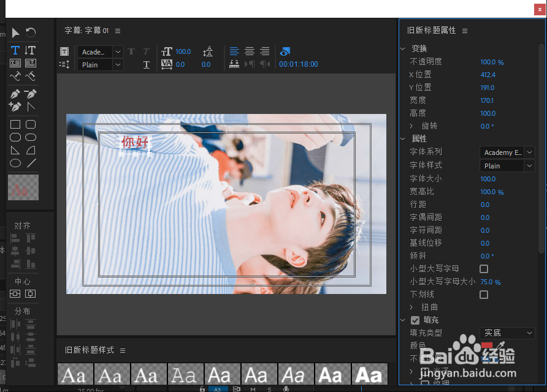Select the Rounded Corner Rectangle tool
The width and height of the screenshot is (547, 392).
point(31,137)
